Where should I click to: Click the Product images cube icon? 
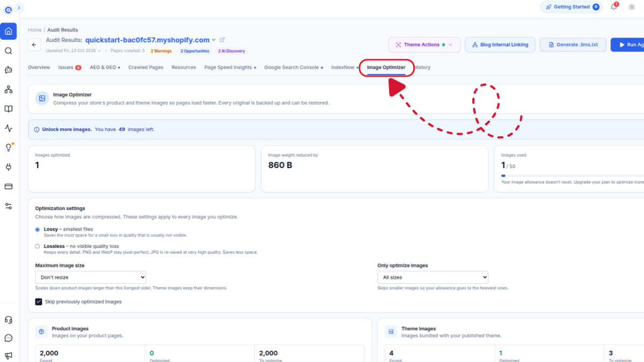(x=41, y=332)
